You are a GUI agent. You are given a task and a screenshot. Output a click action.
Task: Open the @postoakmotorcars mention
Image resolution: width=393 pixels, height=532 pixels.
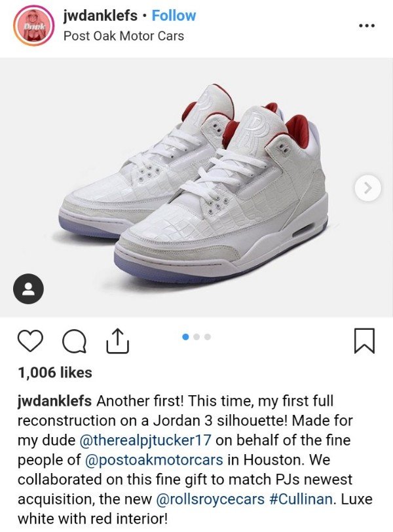154,460
